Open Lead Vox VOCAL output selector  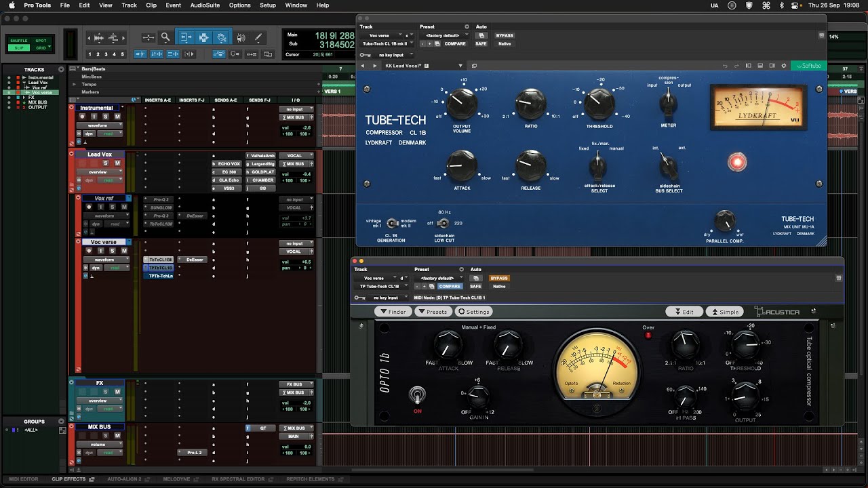(x=296, y=156)
